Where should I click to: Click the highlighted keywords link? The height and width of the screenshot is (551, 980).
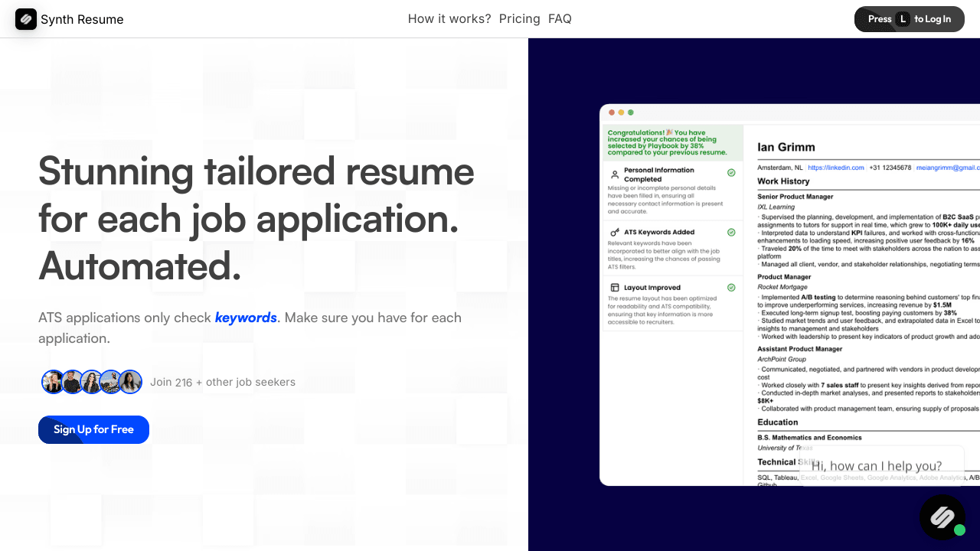click(246, 318)
